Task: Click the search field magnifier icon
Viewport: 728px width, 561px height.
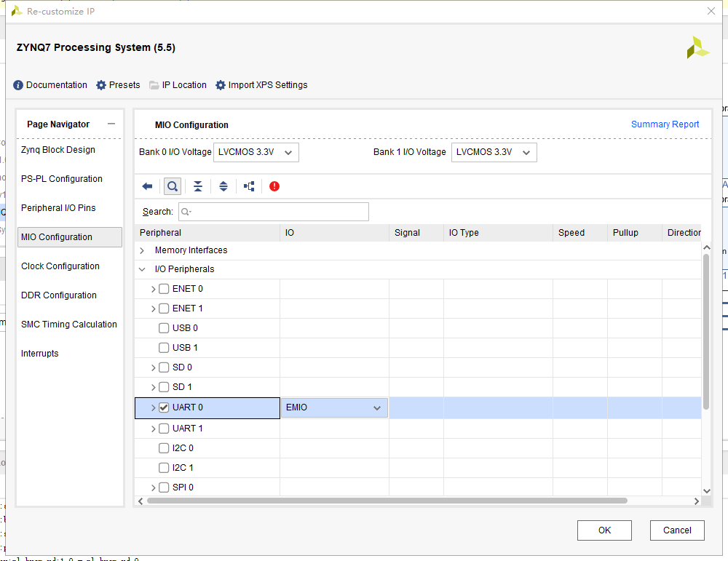Action: (x=186, y=212)
